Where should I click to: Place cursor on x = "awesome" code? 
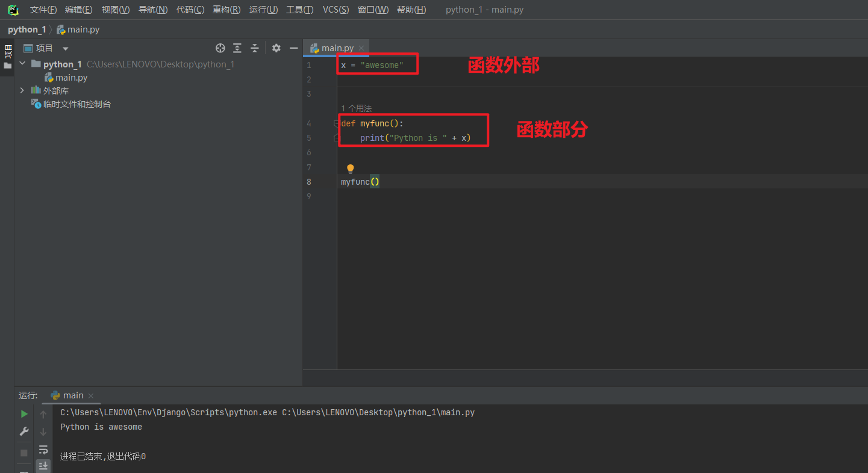tap(372, 65)
